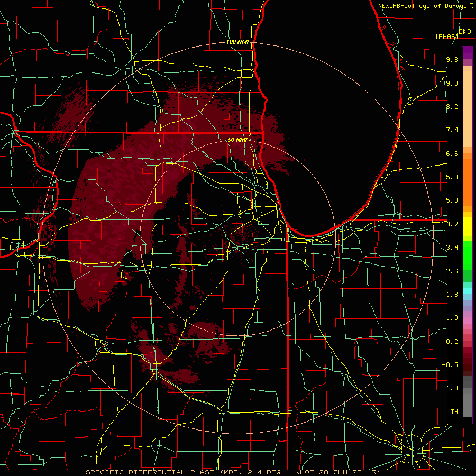Click the DKD label above the legend
The width and height of the screenshot is (476, 476).
pos(465,32)
